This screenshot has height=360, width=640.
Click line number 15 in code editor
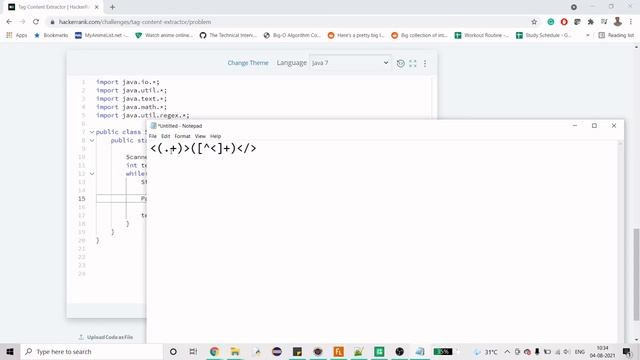click(x=82, y=198)
